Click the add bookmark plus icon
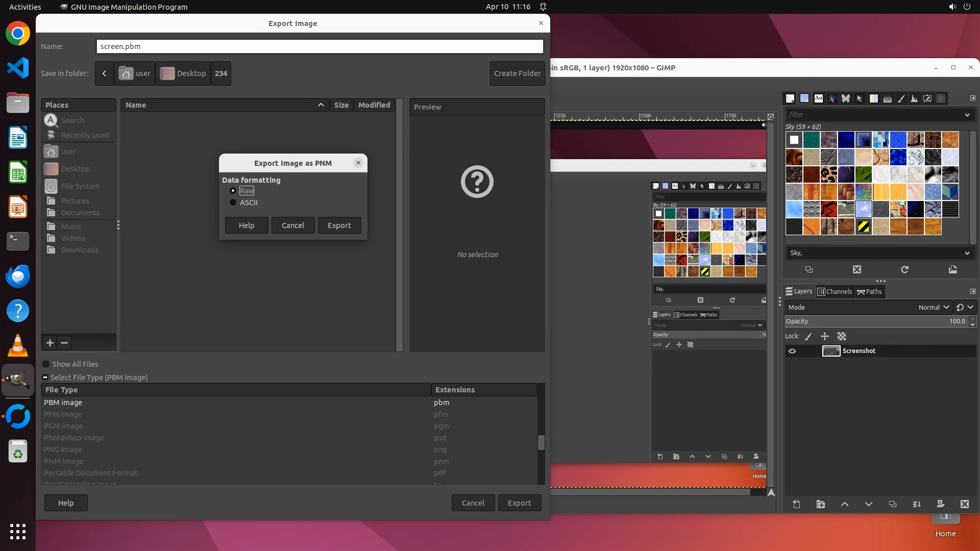 (x=50, y=343)
